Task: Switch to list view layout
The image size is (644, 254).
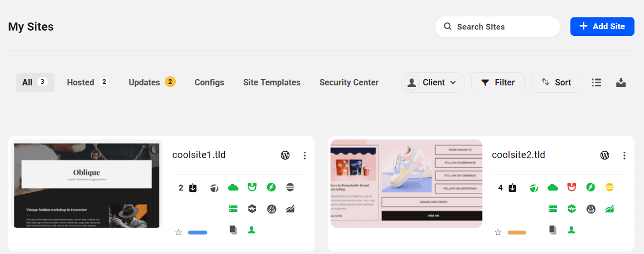Action: point(596,83)
